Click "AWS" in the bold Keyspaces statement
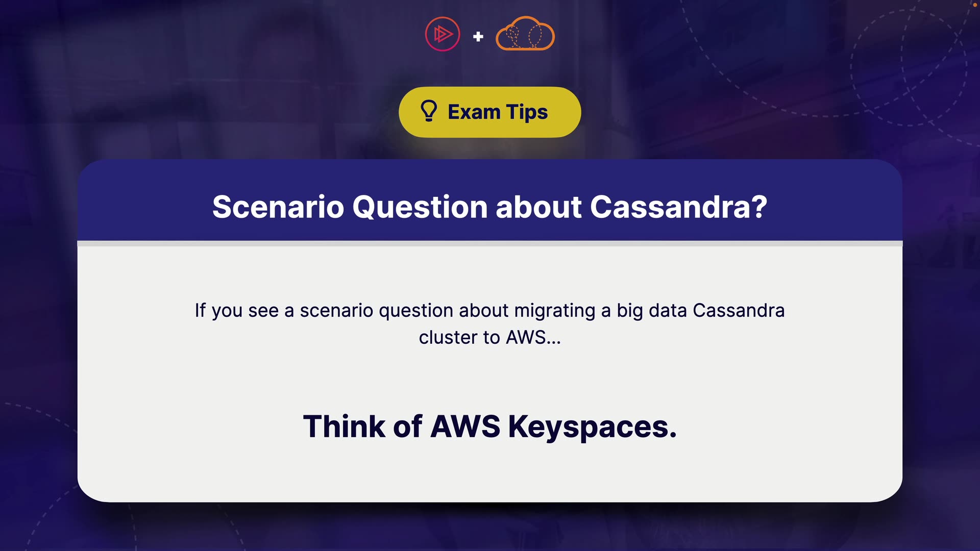 (x=465, y=427)
